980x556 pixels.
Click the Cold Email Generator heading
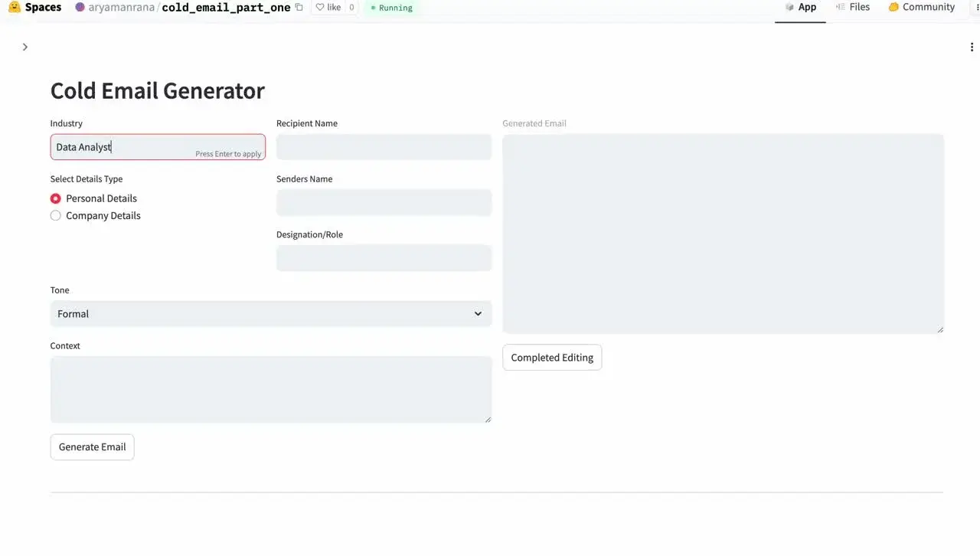tap(158, 90)
